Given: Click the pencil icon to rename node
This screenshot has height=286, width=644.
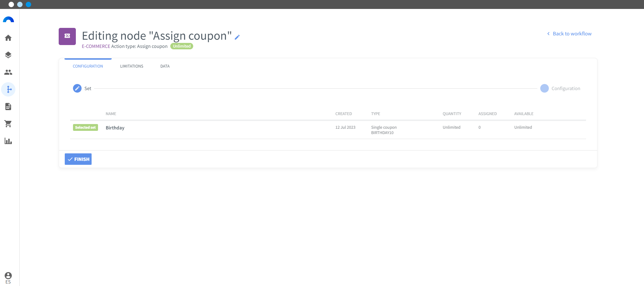Looking at the screenshot, I should 237,37.
